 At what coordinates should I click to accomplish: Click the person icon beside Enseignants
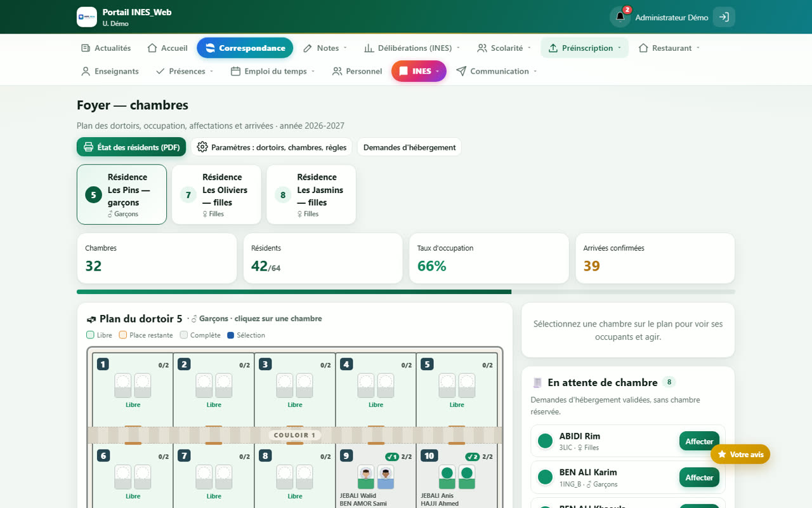click(x=86, y=71)
